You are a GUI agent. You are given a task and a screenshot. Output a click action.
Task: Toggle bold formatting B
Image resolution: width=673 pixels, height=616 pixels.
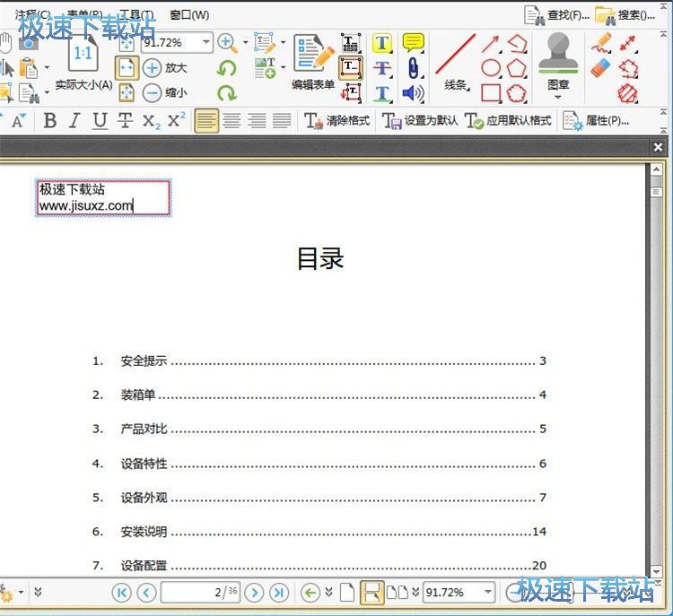tap(50, 120)
